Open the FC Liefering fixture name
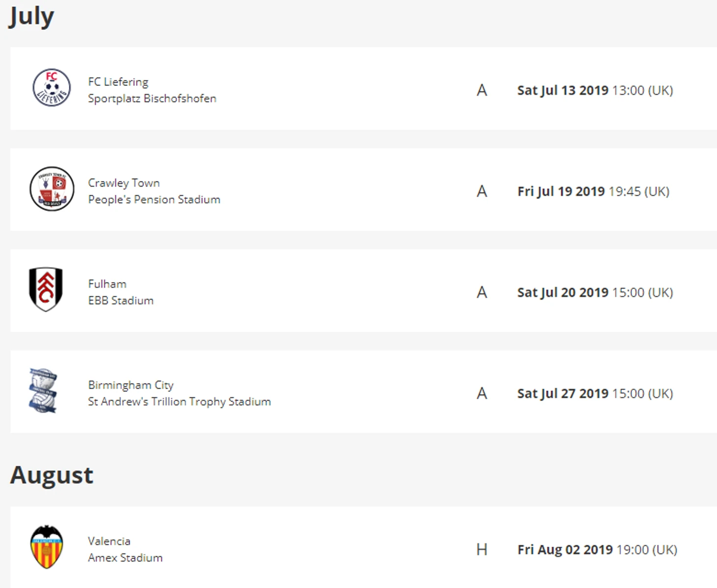This screenshot has height=588, width=717. (118, 81)
